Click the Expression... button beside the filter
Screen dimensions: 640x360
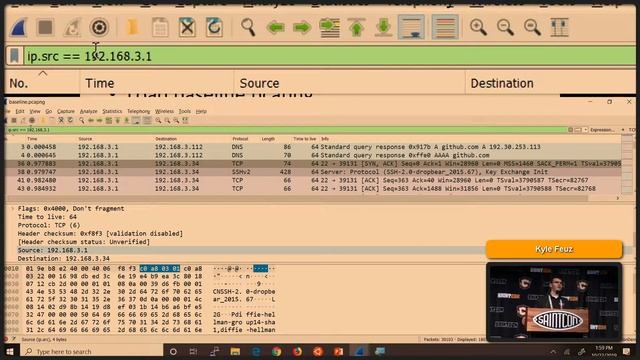[602, 130]
